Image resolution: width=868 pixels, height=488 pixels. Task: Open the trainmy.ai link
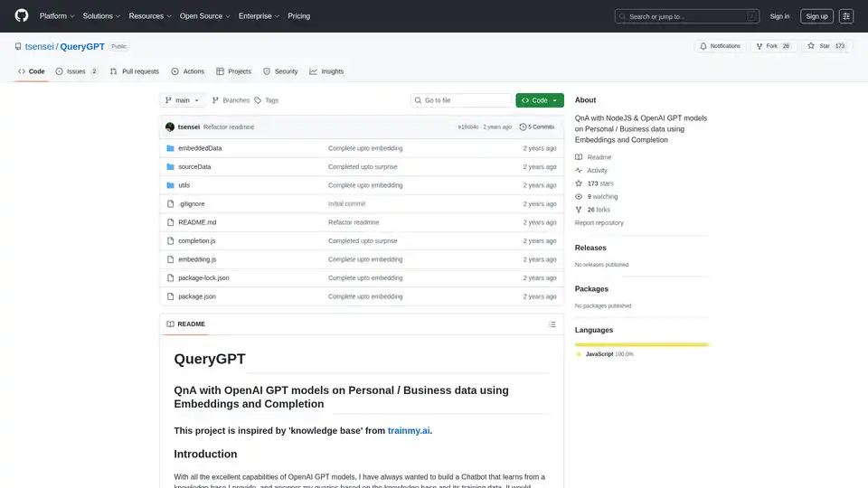pyautogui.click(x=409, y=430)
